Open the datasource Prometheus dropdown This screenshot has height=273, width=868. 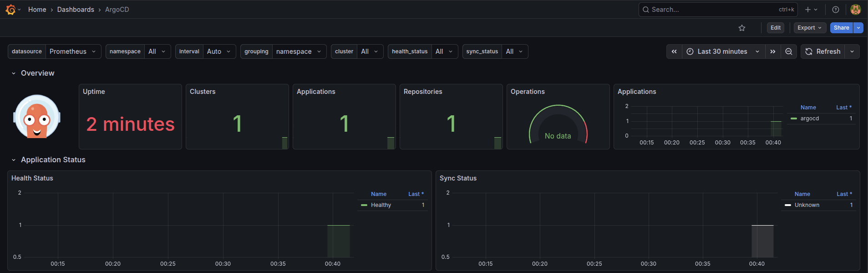(x=73, y=52)
